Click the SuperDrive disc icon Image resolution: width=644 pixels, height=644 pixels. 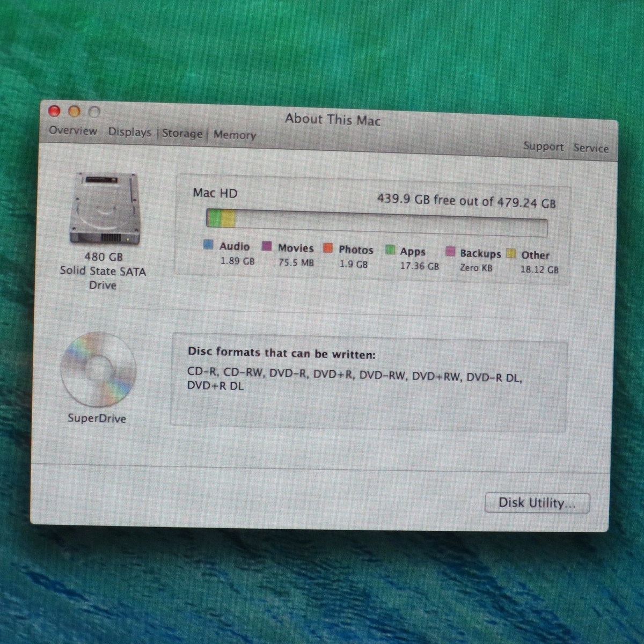[x=98, y=370]
